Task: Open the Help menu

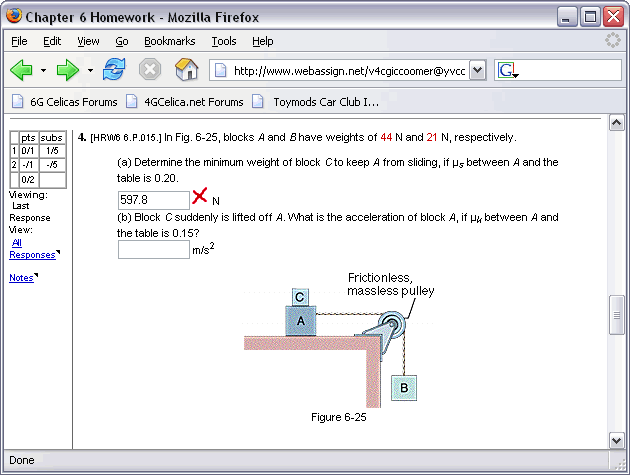Action: pyautogui.click(x=263, y=41)
